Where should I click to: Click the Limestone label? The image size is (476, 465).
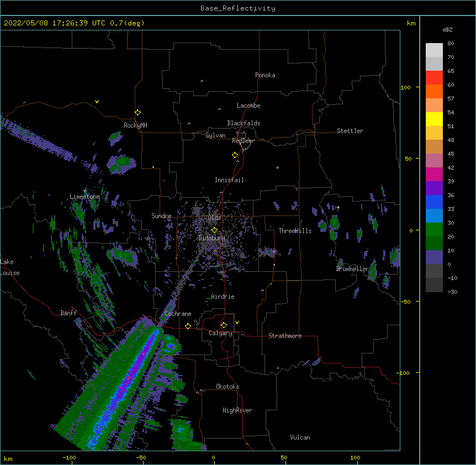pyautogui.click(x=84, y=197)
